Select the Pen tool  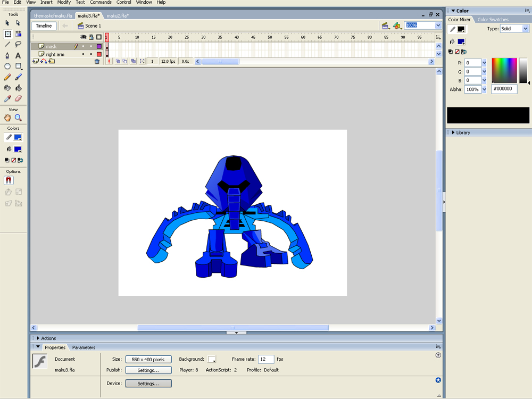point(7,56)
